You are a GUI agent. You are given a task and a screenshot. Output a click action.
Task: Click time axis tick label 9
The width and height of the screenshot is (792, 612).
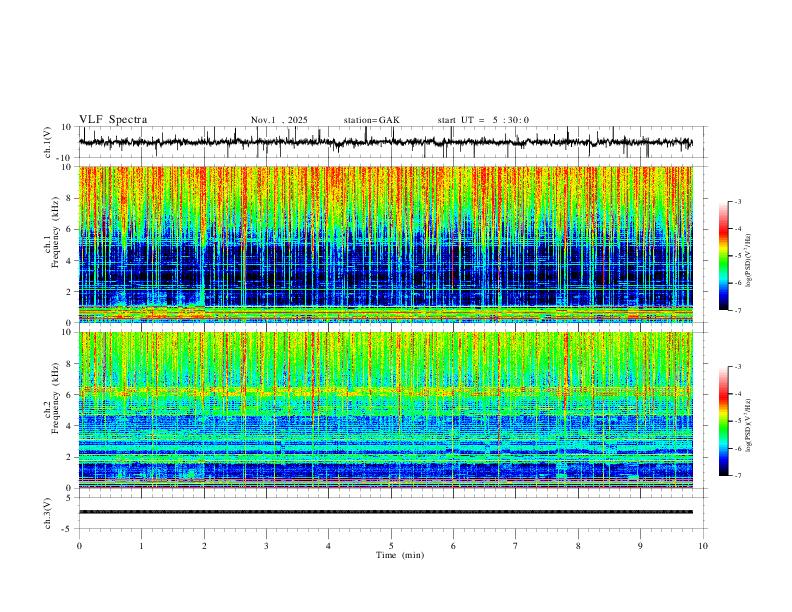click(x=640, y=546)
